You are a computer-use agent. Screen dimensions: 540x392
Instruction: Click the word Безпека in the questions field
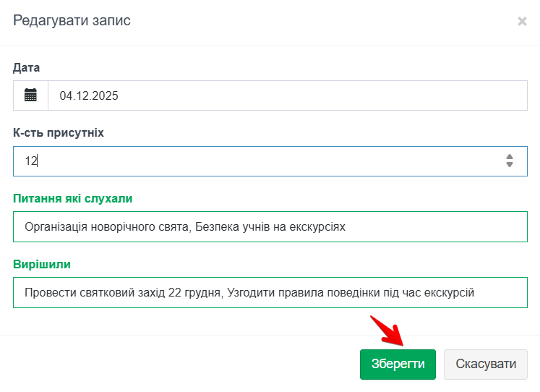(217, 226)
